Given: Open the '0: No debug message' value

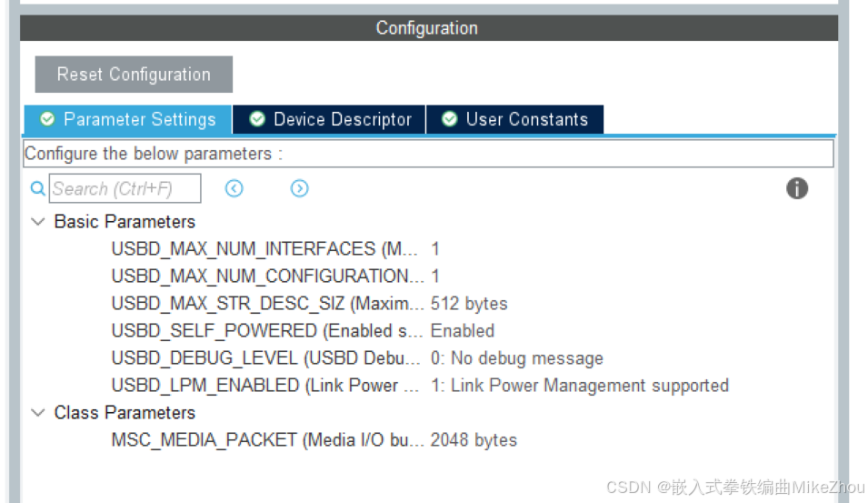Looking at the screenshot, I should point(516,357).
